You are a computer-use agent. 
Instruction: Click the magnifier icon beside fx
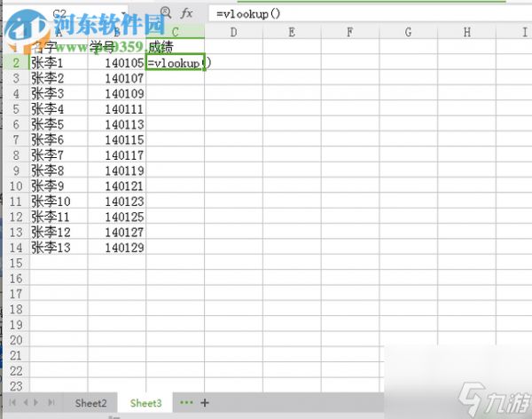[x=166, y=13]
